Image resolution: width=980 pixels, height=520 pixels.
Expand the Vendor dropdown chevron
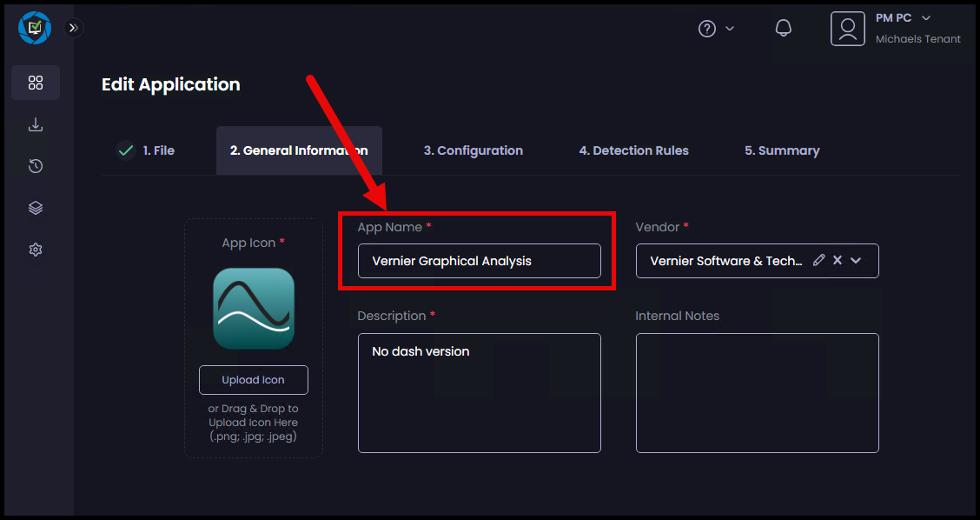tap(857, 261)
